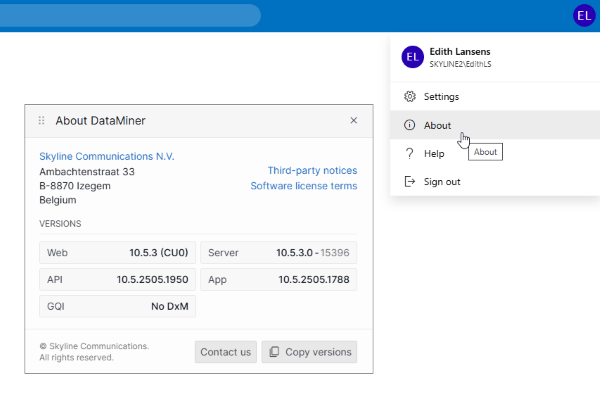
Task: Click the Belgium country line
Action: 58,200
